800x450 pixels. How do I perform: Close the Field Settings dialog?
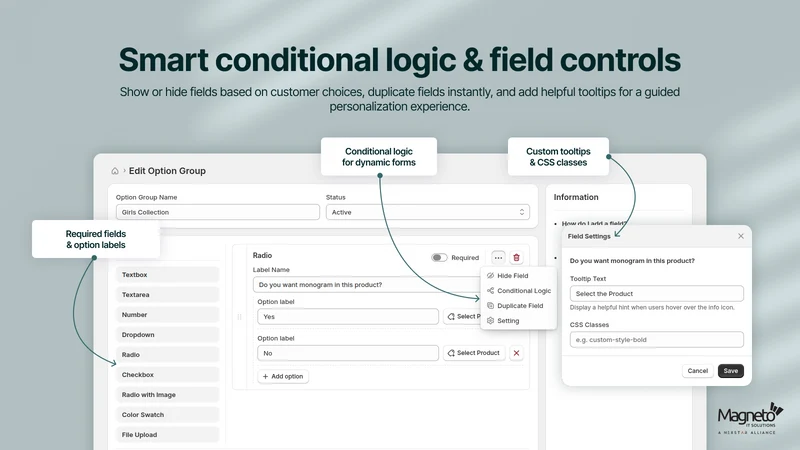[x=741, y=236]
